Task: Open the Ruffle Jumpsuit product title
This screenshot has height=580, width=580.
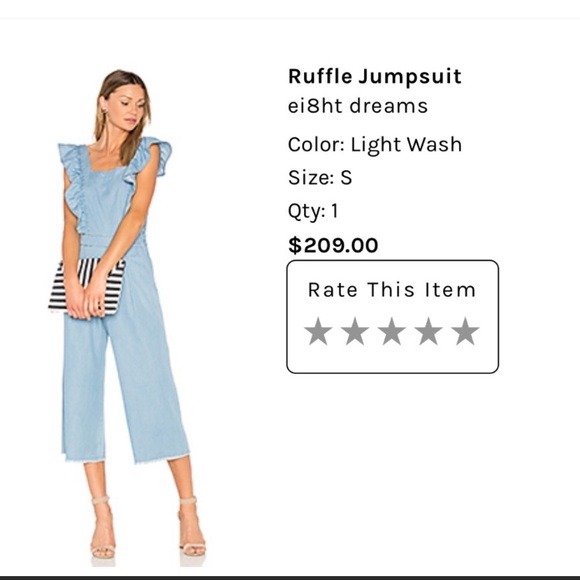Action: 375,77
